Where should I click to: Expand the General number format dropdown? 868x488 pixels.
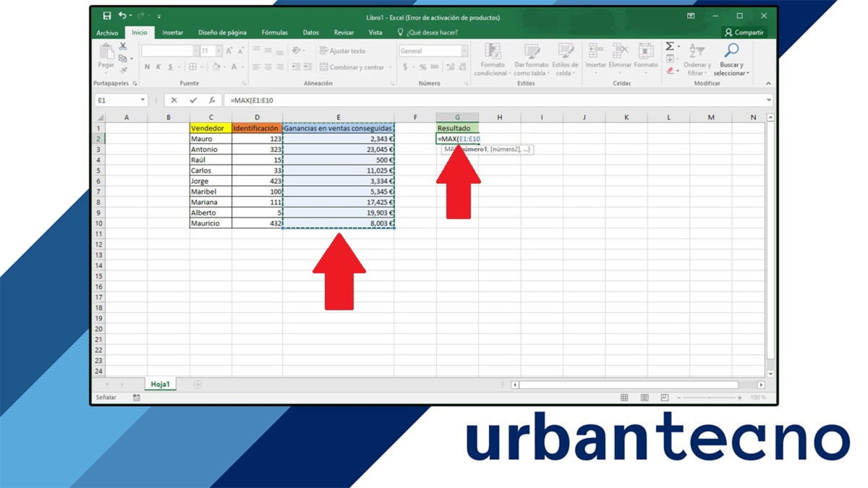[x=464, y=51]
